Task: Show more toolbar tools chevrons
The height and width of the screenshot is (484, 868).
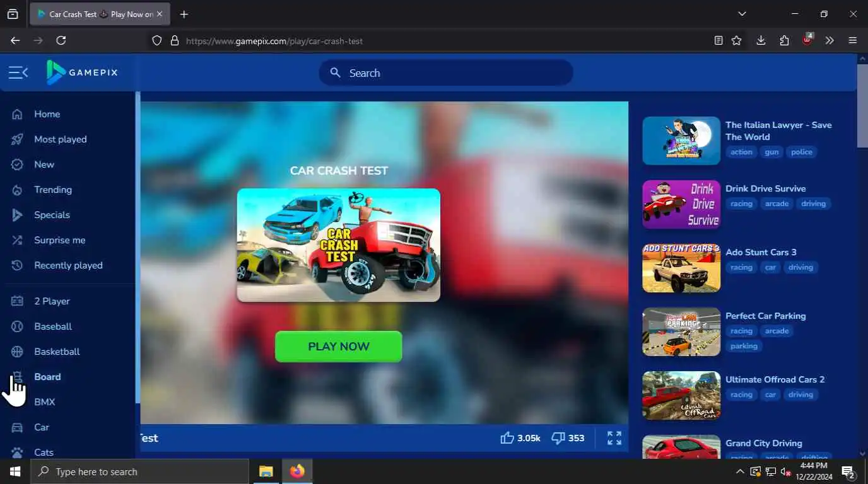Action: pos(830,40)
